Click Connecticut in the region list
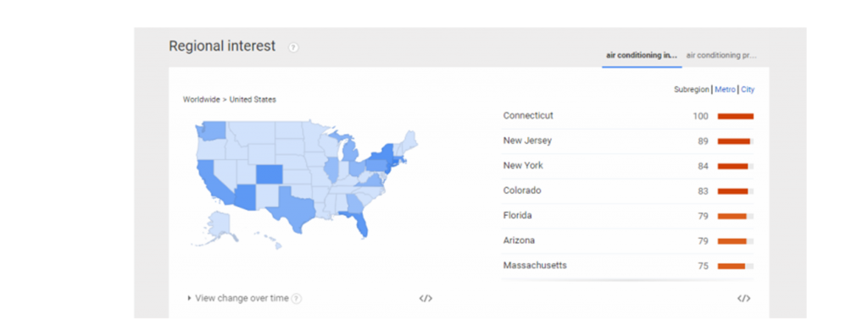868x326 pixels. [528, 115]
